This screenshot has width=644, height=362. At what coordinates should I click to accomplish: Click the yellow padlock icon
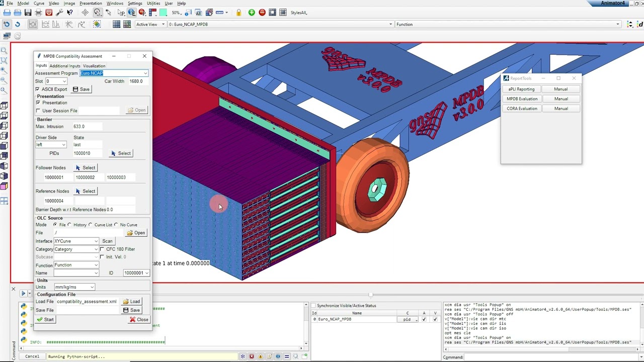(238, 12)
